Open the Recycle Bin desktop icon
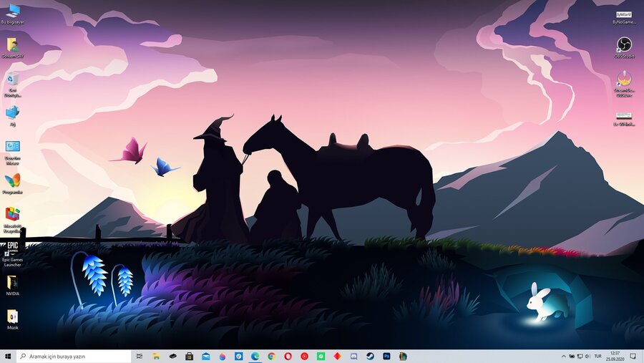644x363 pixels. [x=12, y=84]
